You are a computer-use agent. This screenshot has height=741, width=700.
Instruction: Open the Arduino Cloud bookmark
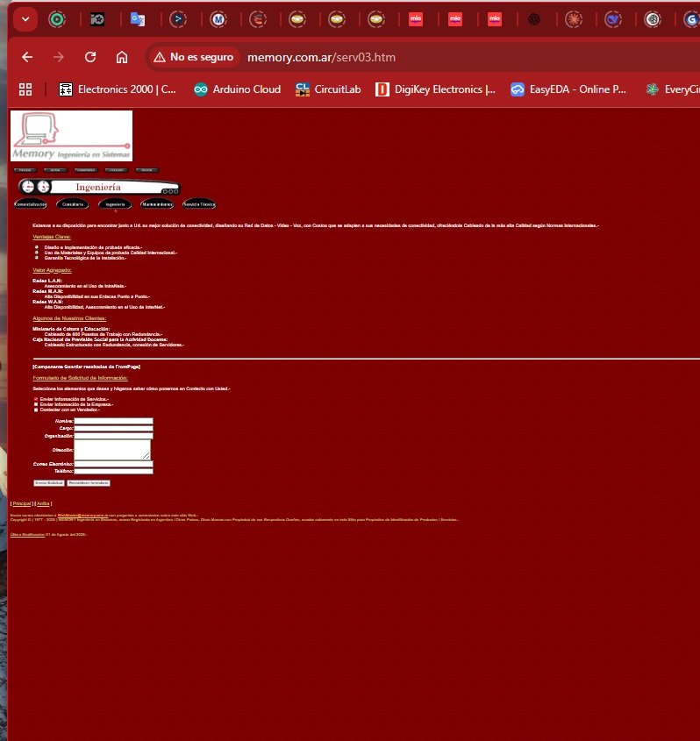coord(237,89)
